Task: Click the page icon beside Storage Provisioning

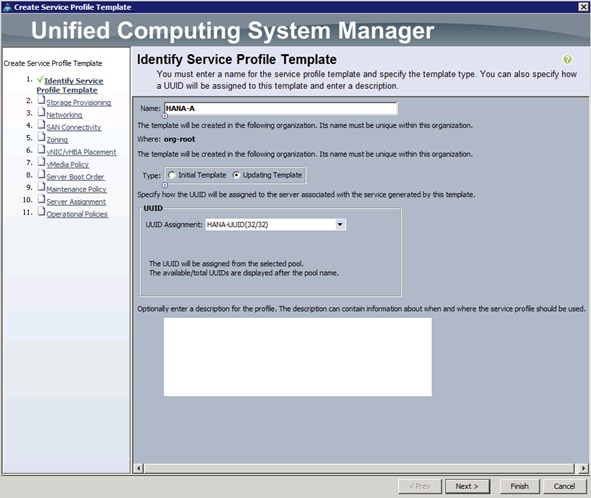Action: click(x=41, y=101)
